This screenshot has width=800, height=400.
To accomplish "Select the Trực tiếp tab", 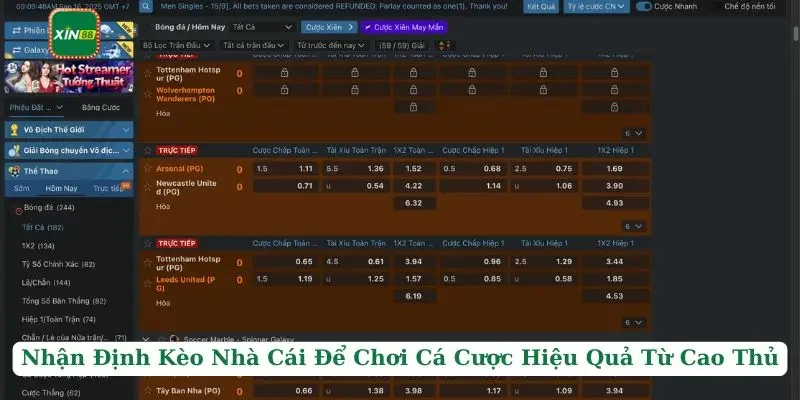I will tap(108, 188).
